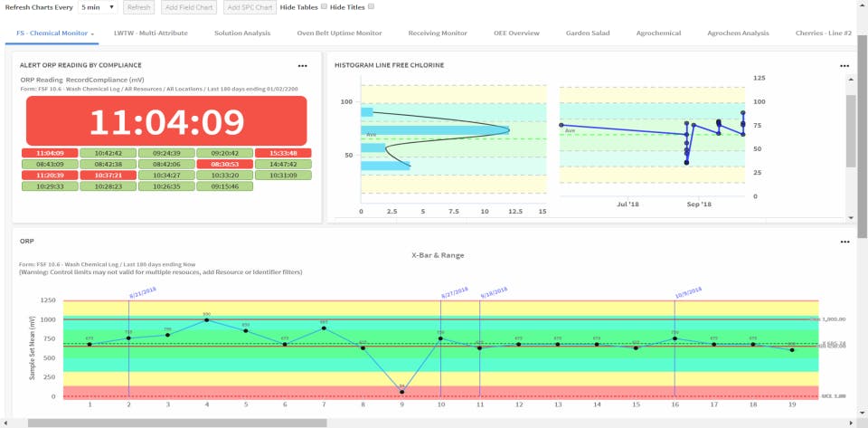Click the horizontal scrollbar right arrow

[853, 423]
